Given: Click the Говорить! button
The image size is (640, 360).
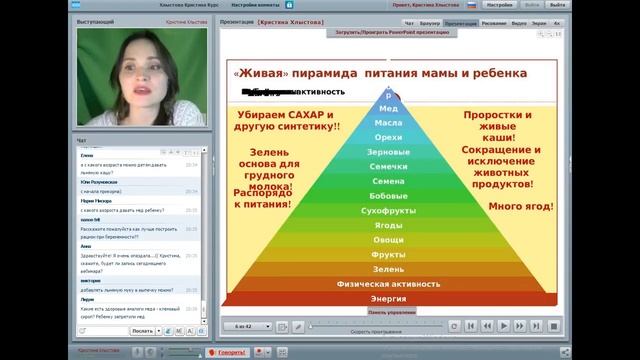Looking at the screenshot, I should [227, 352].
